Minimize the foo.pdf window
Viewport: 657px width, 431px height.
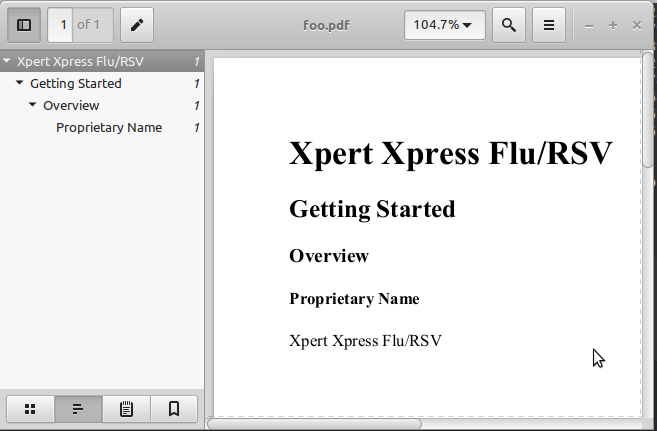(x=590, y=25)
